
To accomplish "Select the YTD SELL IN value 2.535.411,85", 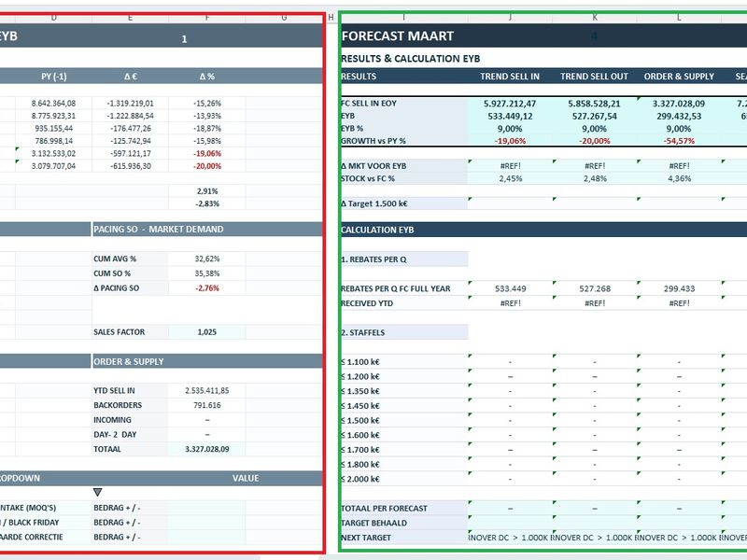I will 207,390.
